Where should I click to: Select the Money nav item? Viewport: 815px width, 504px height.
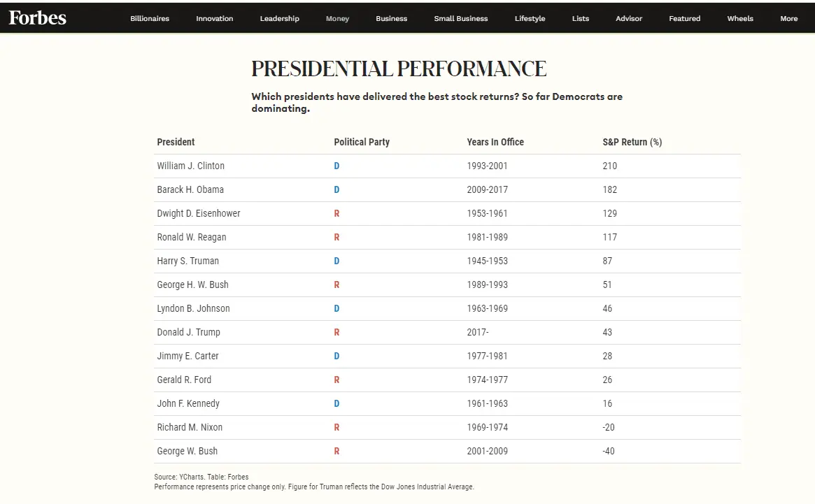(337, 19)
